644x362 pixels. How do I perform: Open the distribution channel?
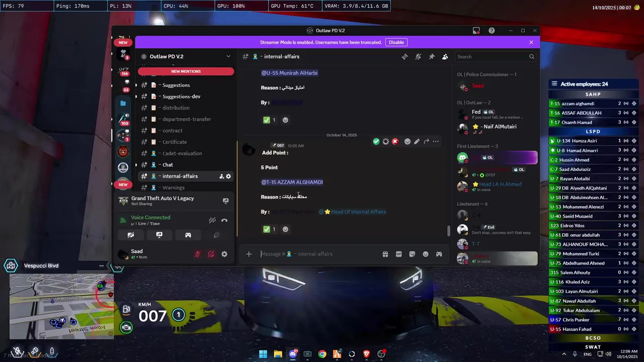pos(186,108)
